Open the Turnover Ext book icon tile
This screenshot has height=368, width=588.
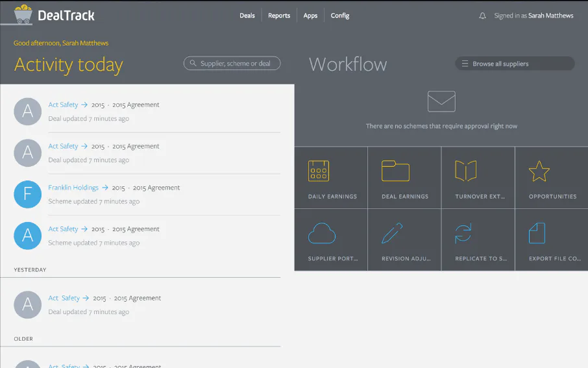click(x=478, y=177)
